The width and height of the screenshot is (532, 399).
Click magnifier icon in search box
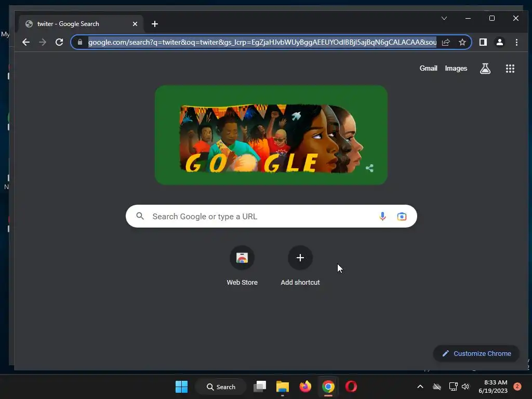(140, 216)
